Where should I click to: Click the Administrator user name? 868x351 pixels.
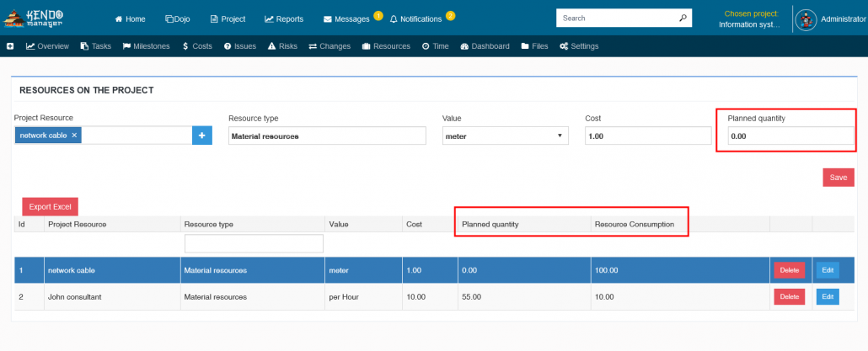click(x=843, y=19)
